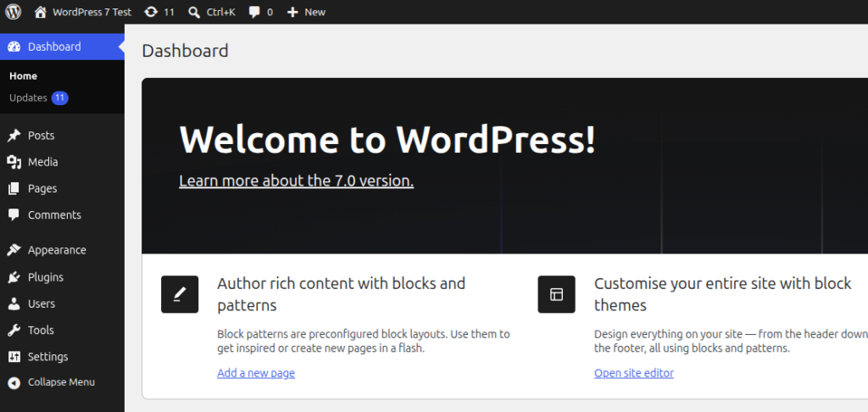Click the comments bubble icon in toolbar

click(x=254, y=12)
